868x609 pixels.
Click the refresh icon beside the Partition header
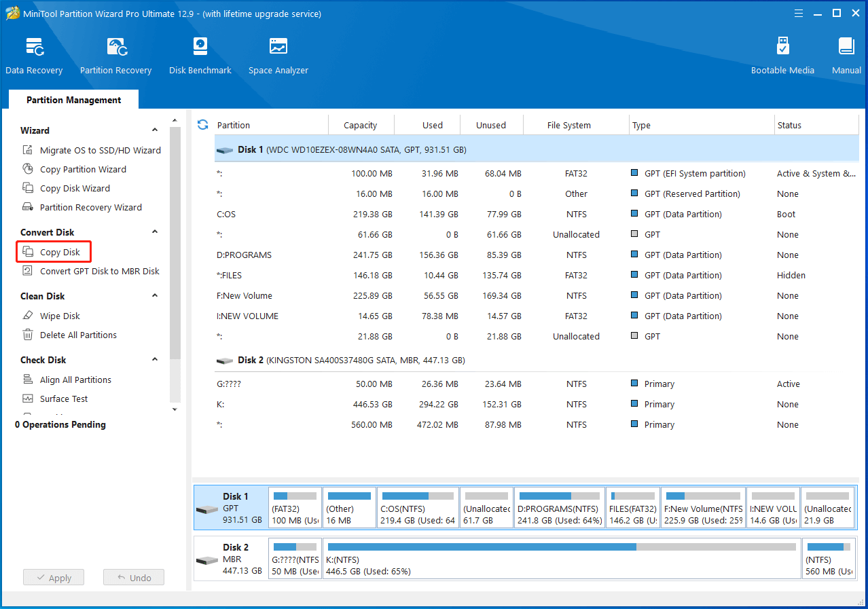pyautogui.click(x=202, y=125)
